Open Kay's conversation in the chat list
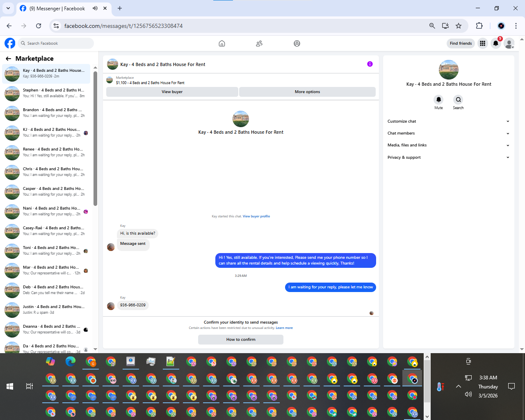This screenshot has width=525, height=420. click(46, 74)
